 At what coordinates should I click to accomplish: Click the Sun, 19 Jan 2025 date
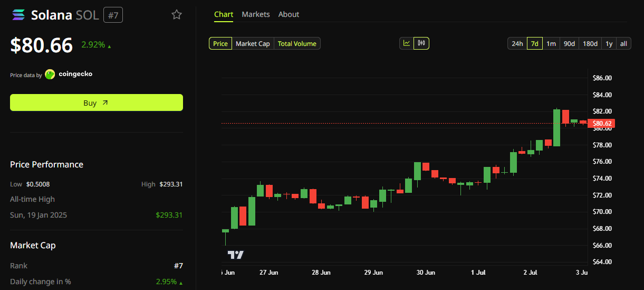[x=39, y=215]
